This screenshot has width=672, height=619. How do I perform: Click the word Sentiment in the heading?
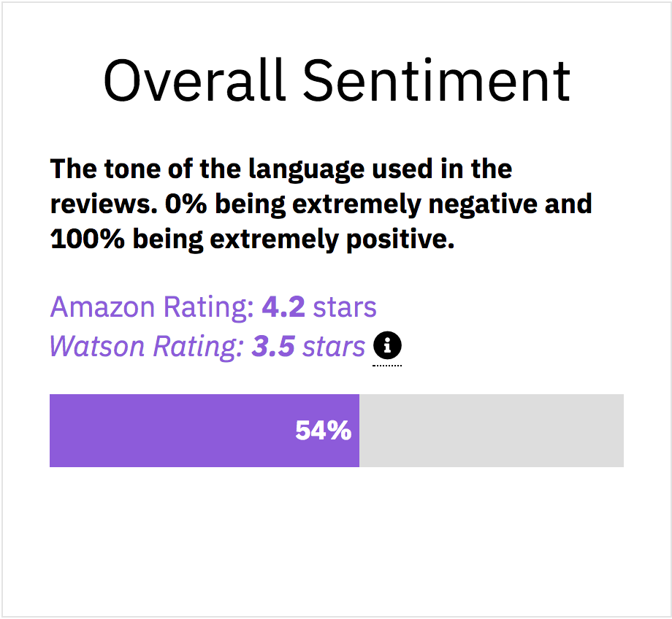click(x=436, y=80)
